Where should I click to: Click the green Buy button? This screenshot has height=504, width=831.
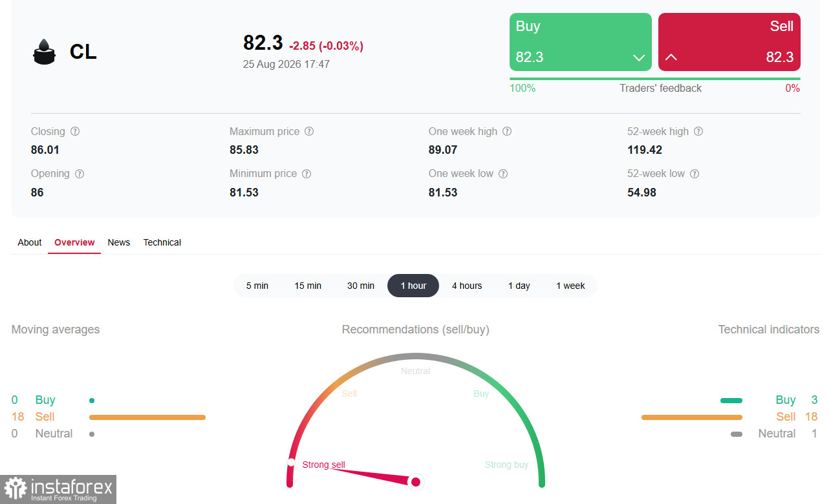[581, 42]
